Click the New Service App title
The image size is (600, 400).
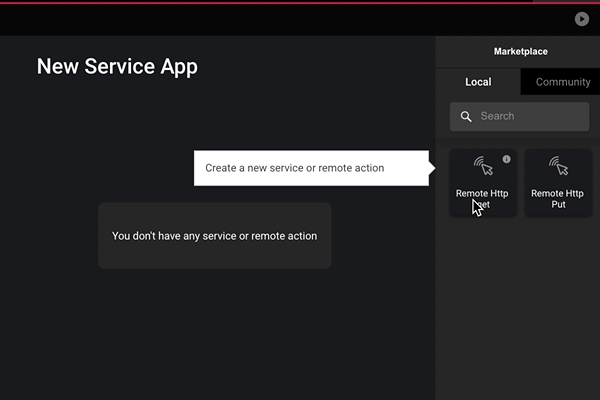pos(117,67)
